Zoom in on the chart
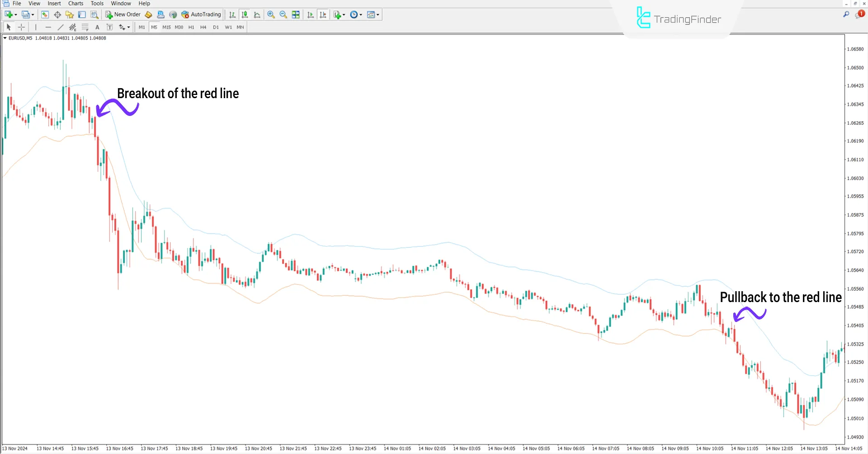The image size is (868, 454). pyautogui.click(x=271, y=14)
